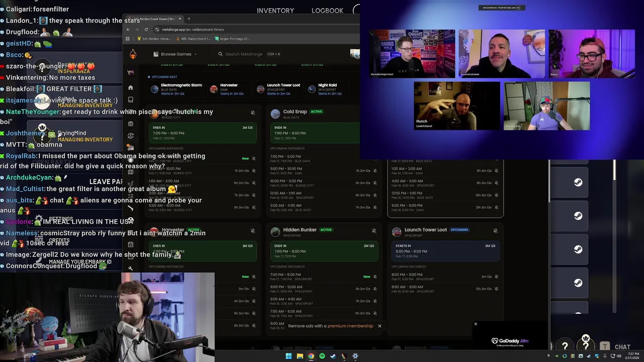Open the MetaForge flame logo
This screenshot has height=362, width=644.
[133, 54]
